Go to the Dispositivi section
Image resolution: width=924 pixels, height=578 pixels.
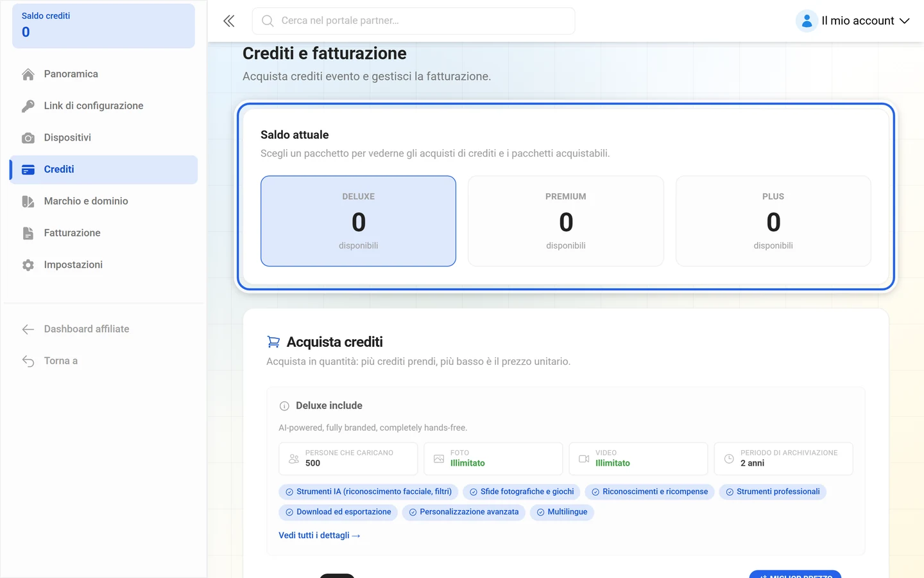103,138
